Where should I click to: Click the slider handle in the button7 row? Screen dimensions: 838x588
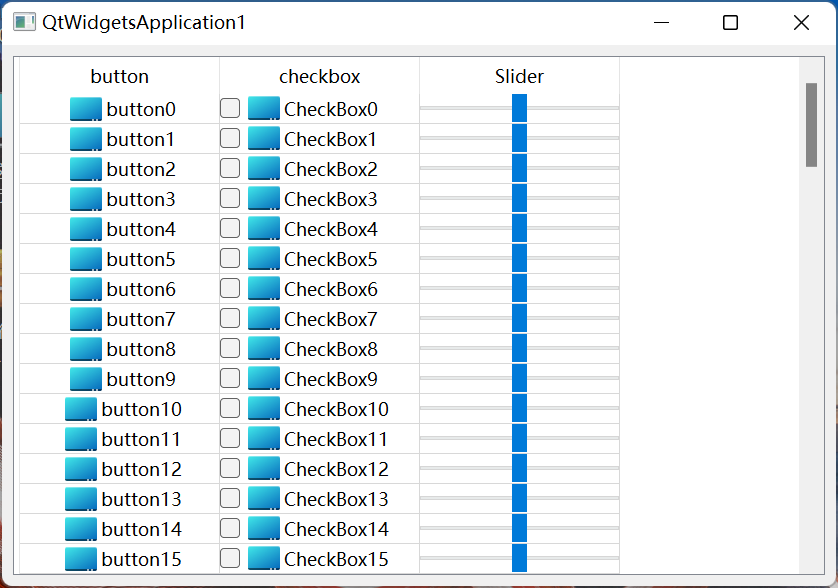519,318
